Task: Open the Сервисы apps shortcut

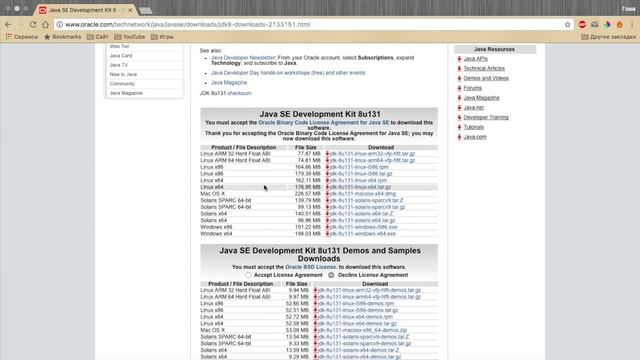Action: [22, 37]
